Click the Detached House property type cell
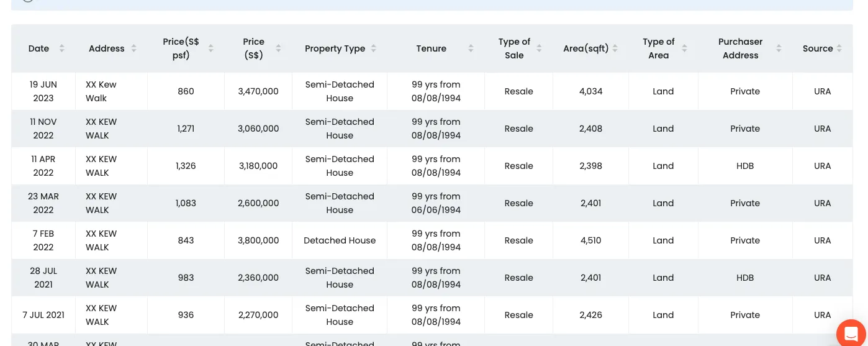Viewport: 868px width, 346px height. coord(340,240)
